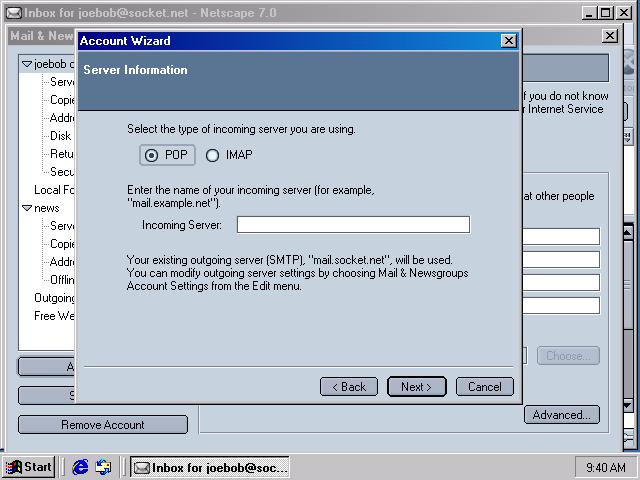Launch Internet Explorer from quick launch
Screen dimensions: 640x480
click(80, 467)
